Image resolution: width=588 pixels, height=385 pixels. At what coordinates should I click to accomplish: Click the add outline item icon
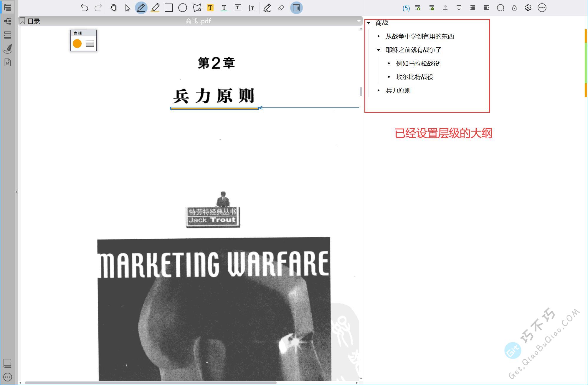coord(417,8)
